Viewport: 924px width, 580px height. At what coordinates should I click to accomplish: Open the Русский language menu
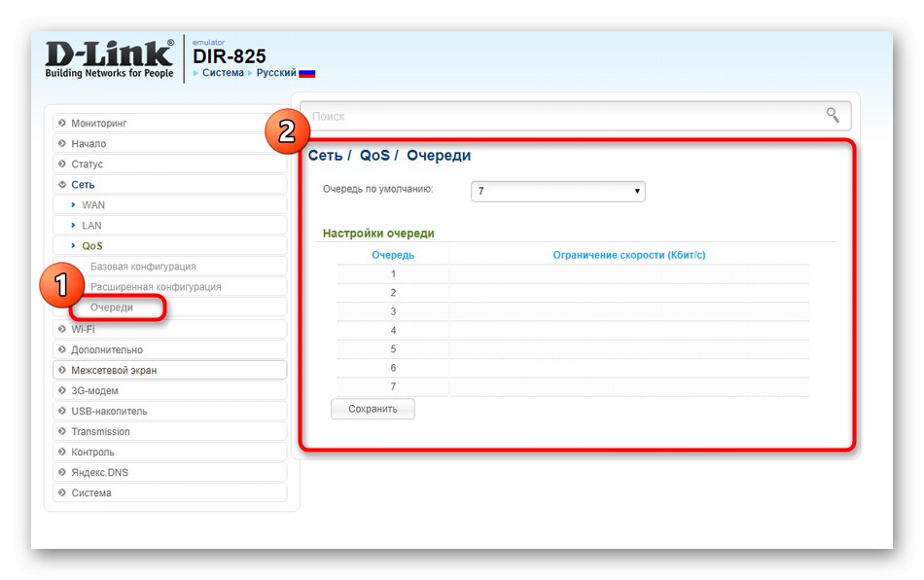click(276, 72)
